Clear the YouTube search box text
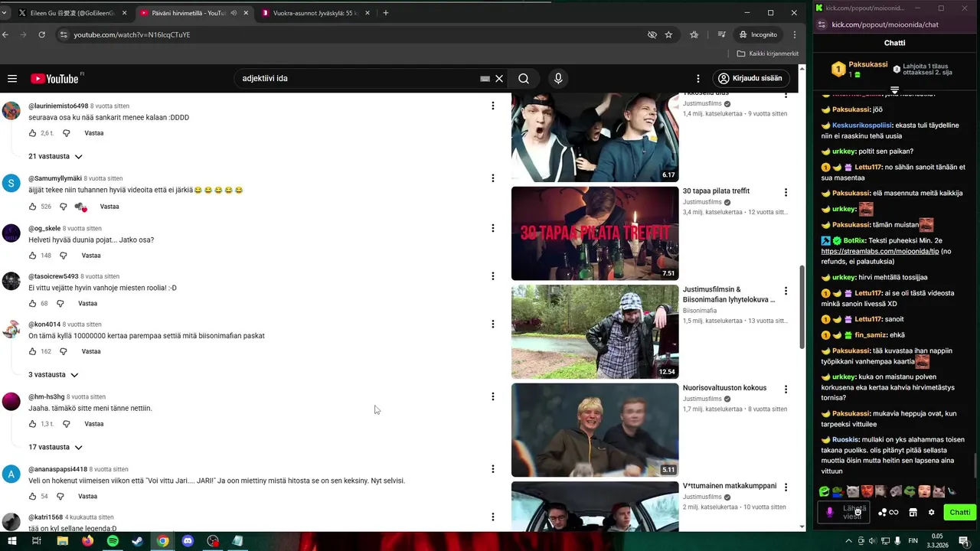This screenshot has width=980, height=551. (499, 78)
